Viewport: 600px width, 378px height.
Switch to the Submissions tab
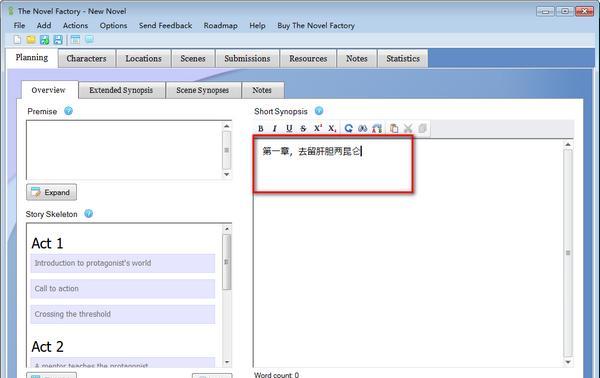(x=247, y=59)
